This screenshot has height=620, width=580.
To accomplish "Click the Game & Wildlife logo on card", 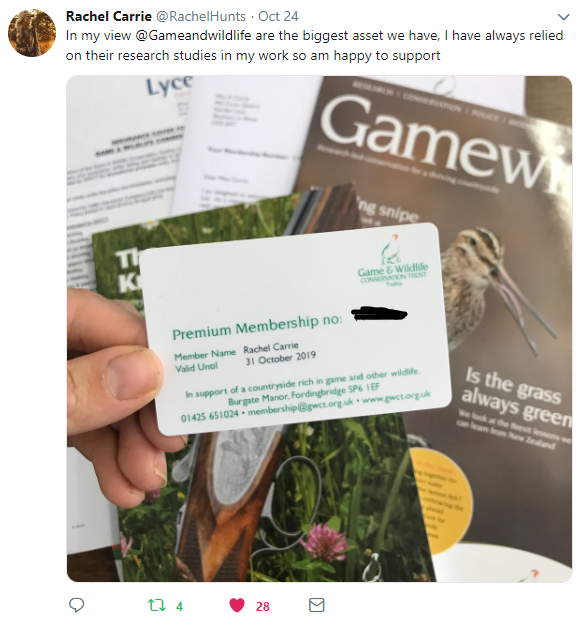I will click(393, 261).
